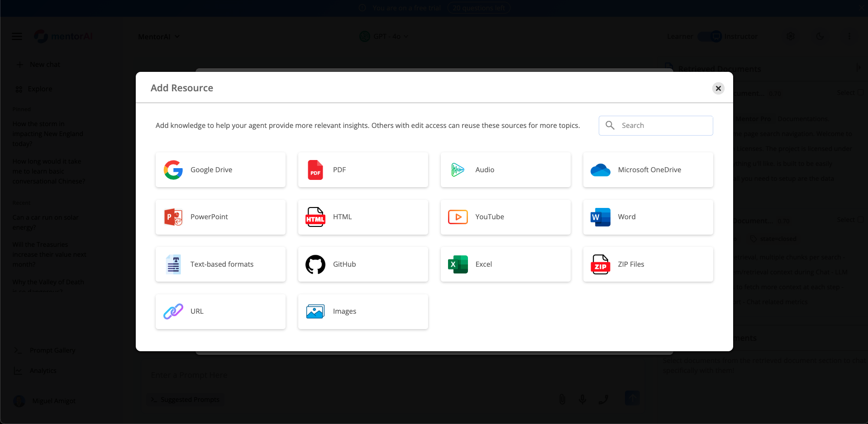868x424 pixels.
Task: Choose the PowerPoint resource card
Action: (220, 217)
